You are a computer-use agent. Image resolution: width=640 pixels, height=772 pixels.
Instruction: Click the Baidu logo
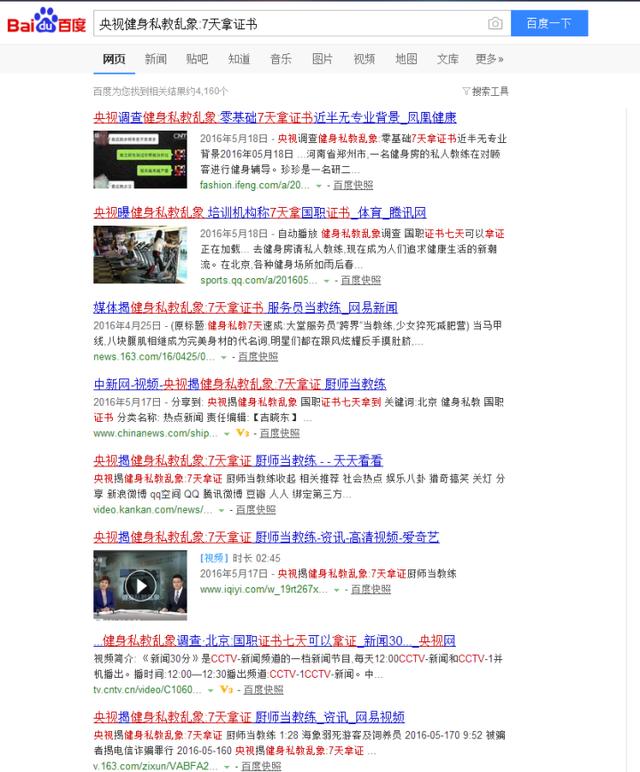click(46, 21)
